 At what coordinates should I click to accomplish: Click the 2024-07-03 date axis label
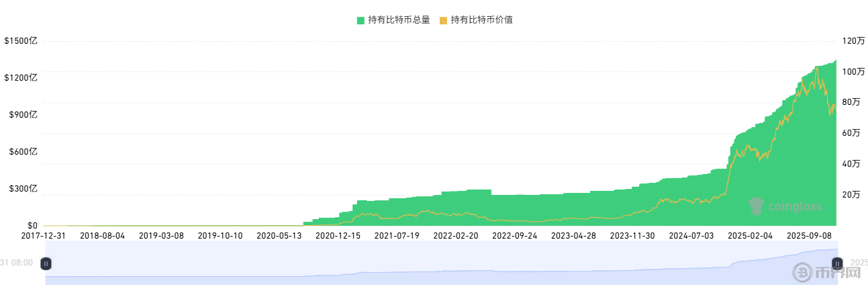[691, 236]
